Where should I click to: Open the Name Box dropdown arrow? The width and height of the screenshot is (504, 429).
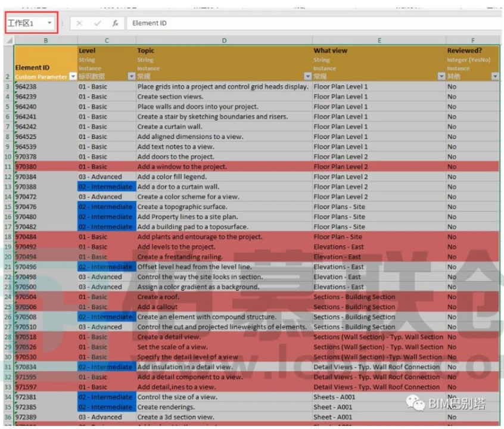click(49, 23)
